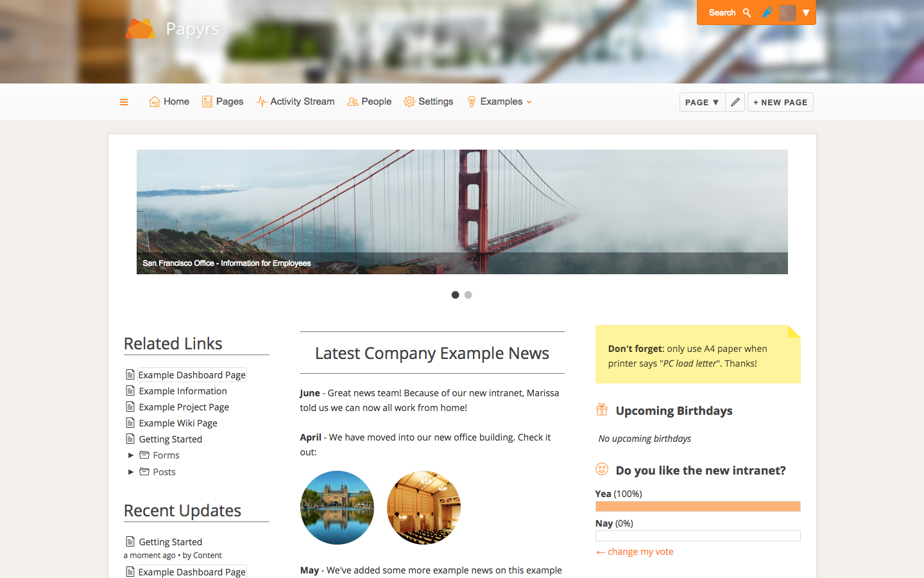This screenshot has height=578, width=924.
Task: Click the page icon beside Example Wiki Page
Action: pos(130,423)
